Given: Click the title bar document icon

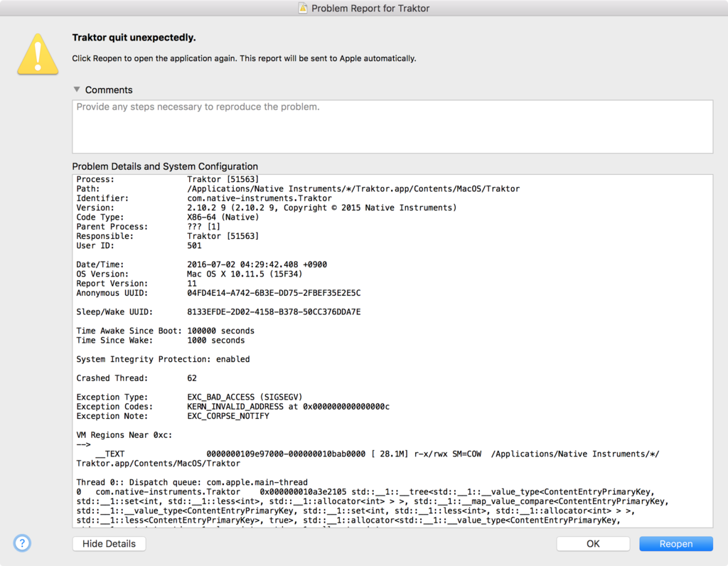Looking at the screenshot, I should [303, 8].
